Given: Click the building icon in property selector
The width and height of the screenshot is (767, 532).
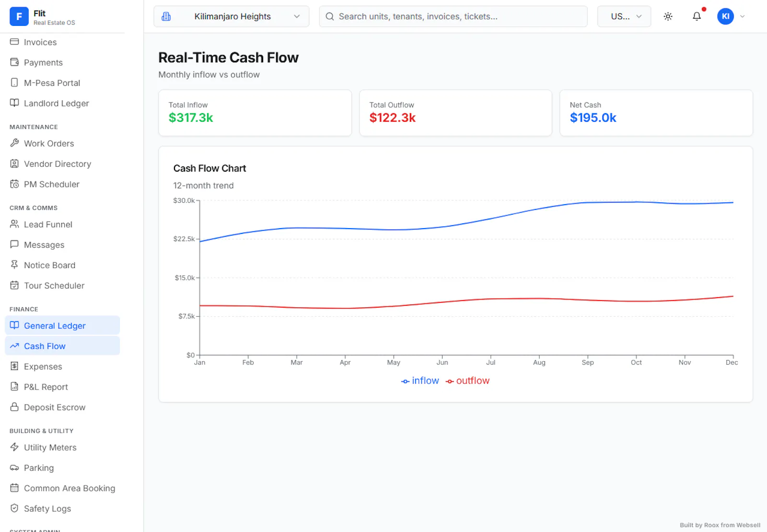Looking at the screenshot, I should click(166, 16).
